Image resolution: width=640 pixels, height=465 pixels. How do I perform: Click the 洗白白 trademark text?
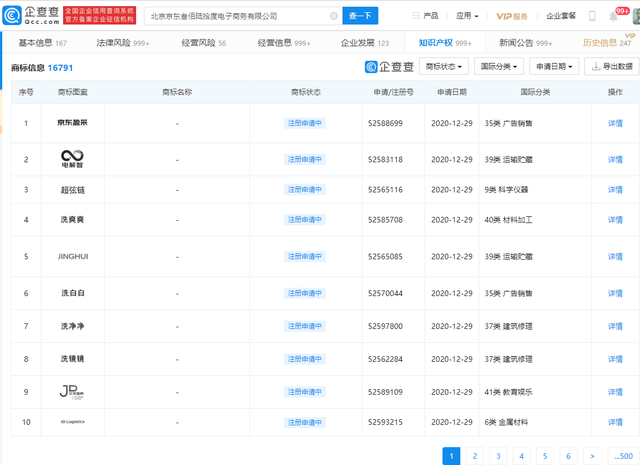point(73,293)
